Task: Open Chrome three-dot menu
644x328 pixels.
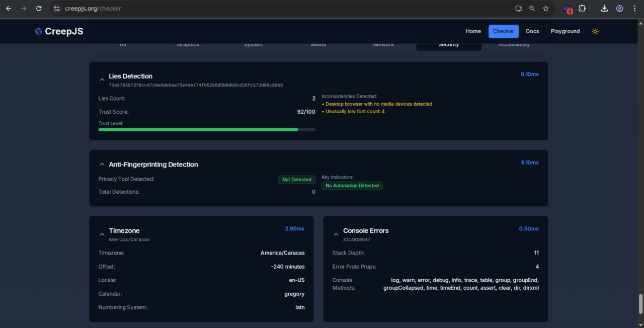Action: click(x=634, y=9)
